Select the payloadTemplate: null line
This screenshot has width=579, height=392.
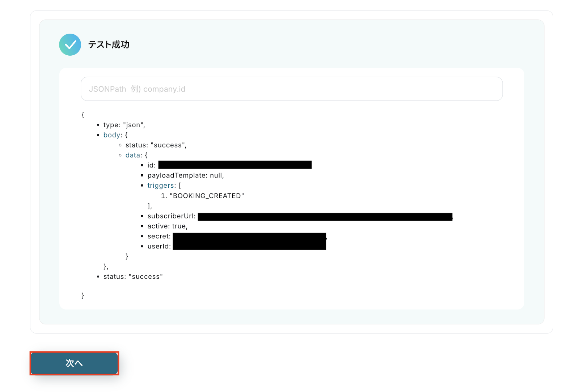point(186,175)
